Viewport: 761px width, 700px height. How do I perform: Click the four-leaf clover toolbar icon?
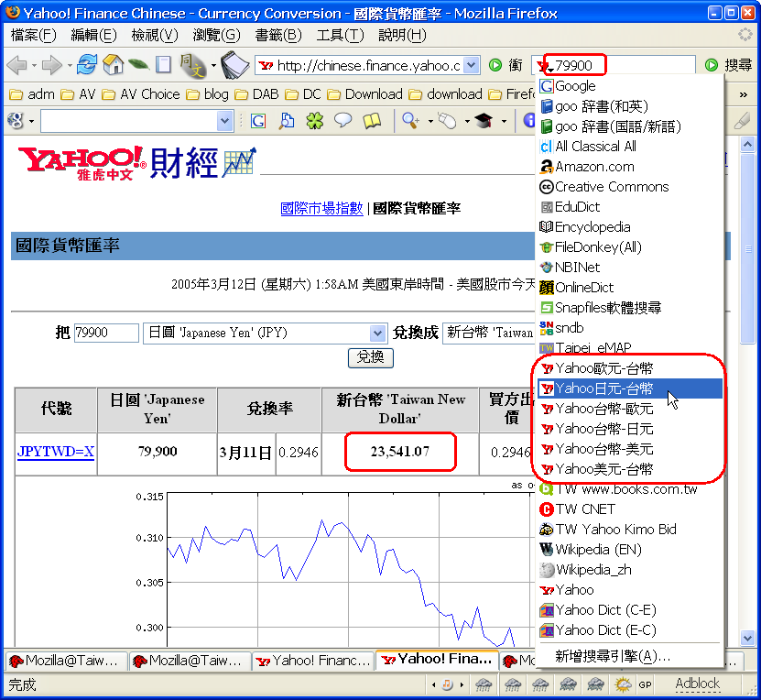pos(315,121)
